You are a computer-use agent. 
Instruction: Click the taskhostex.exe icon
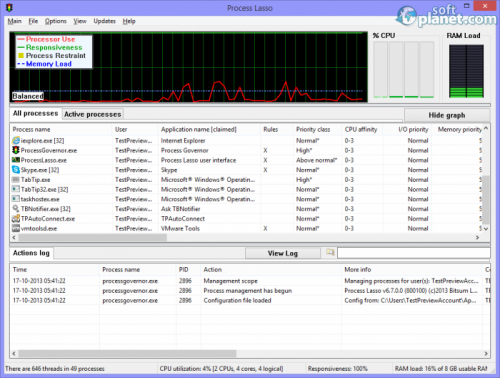(16, 199)
